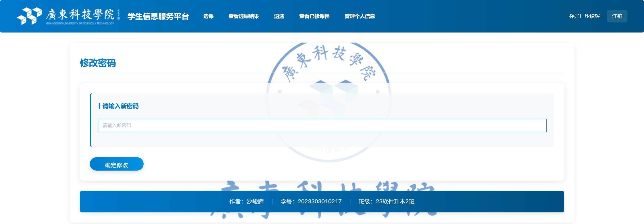Go to 查看选课结果 page
The width and height of the screenshot is (644, 224).
pos(244,16)
